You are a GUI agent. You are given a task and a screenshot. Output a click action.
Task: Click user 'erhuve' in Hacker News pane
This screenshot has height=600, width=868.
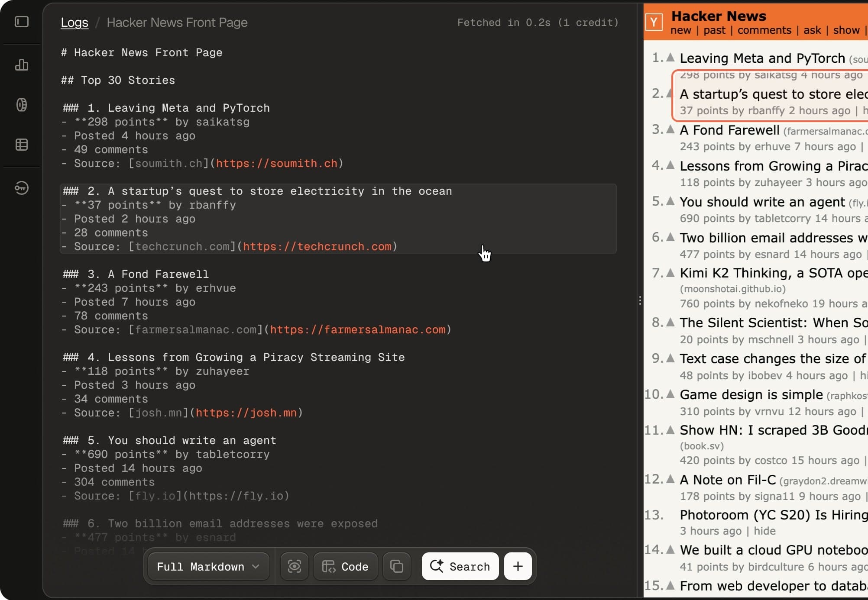pyautogui.click(x=772, y=147)
